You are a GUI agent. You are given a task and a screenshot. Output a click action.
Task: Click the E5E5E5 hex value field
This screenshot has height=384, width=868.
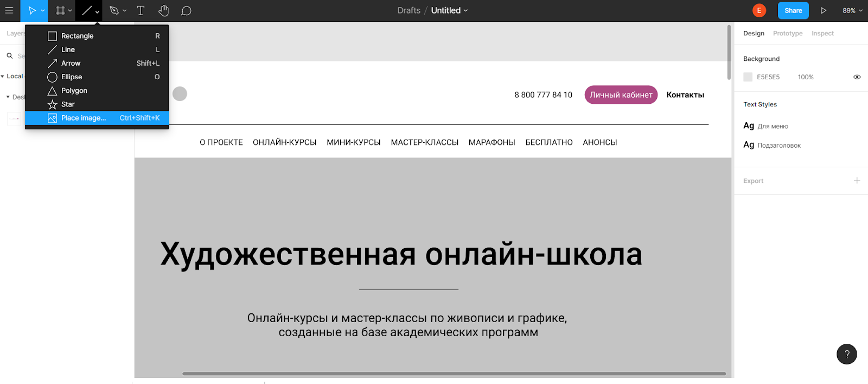click(x=768, y=77)
